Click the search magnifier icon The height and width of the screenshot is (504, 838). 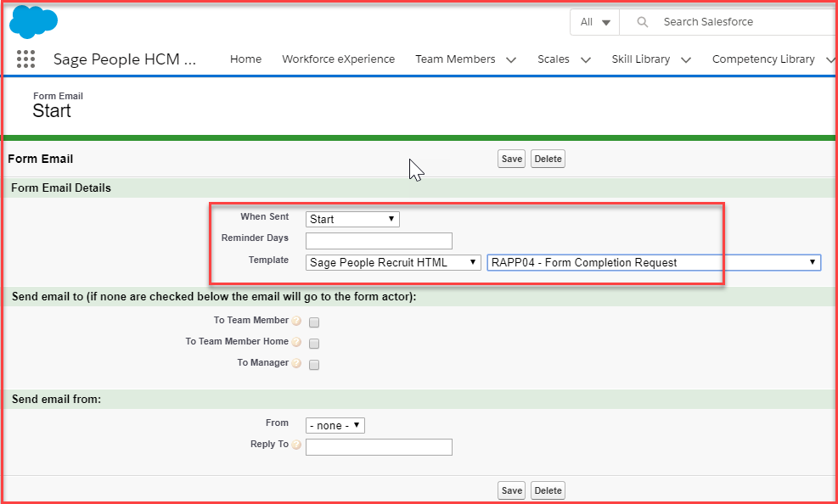[643, 22]
